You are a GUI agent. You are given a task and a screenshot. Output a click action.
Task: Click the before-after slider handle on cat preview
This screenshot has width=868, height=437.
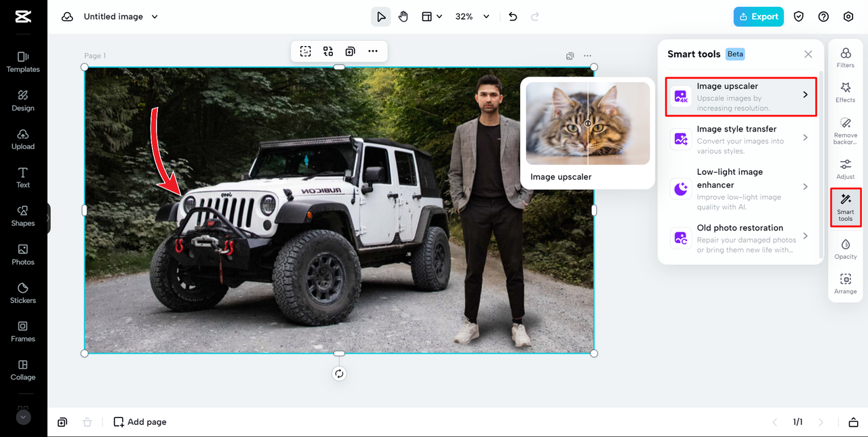[588, 123]
